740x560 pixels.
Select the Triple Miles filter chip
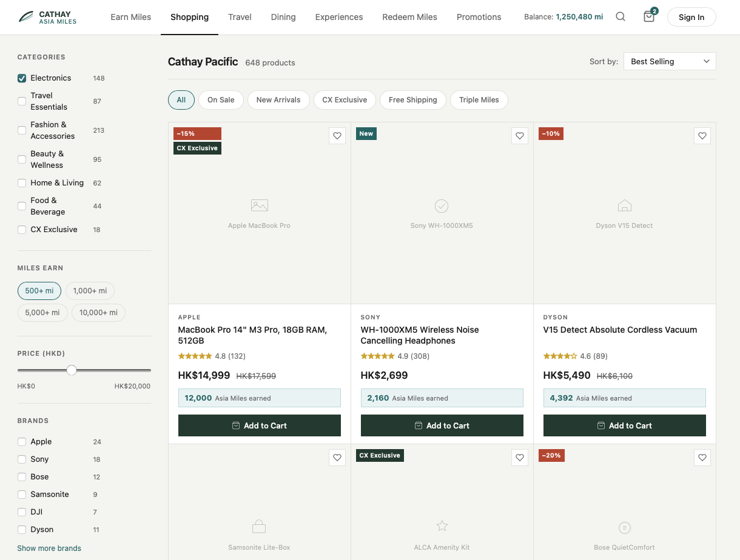[x=479, y=100]
